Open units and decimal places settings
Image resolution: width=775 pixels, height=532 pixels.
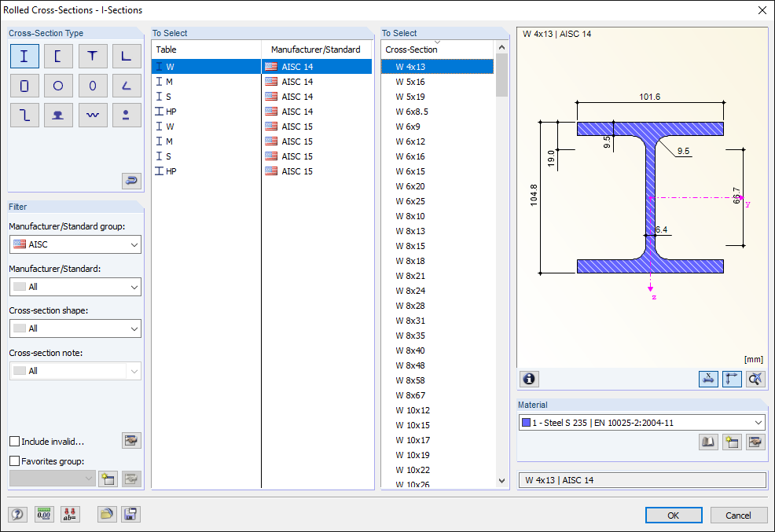pos(44,514)
